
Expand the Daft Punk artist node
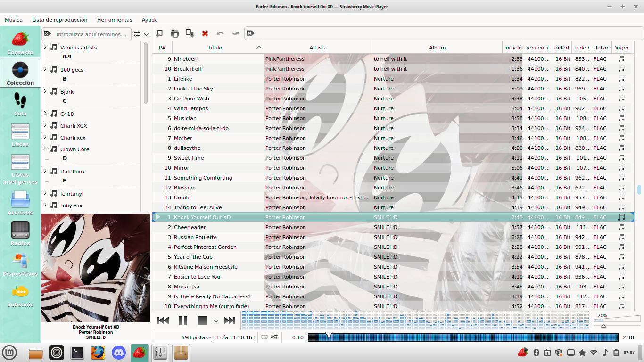click(45, 171)
